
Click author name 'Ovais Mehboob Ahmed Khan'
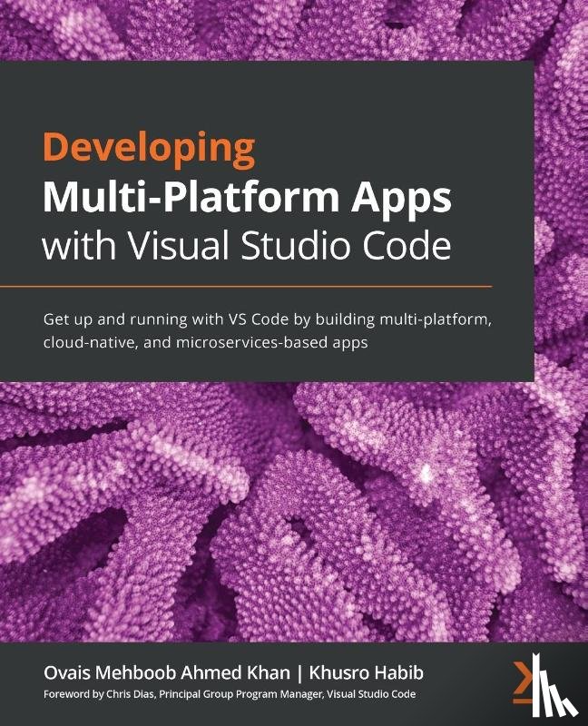167,672
